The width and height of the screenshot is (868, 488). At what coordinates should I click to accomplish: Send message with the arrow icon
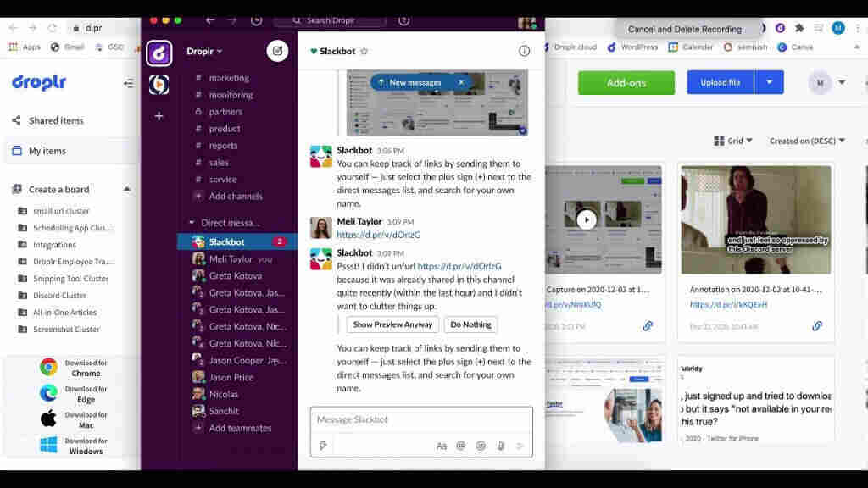tap(520, 446)
